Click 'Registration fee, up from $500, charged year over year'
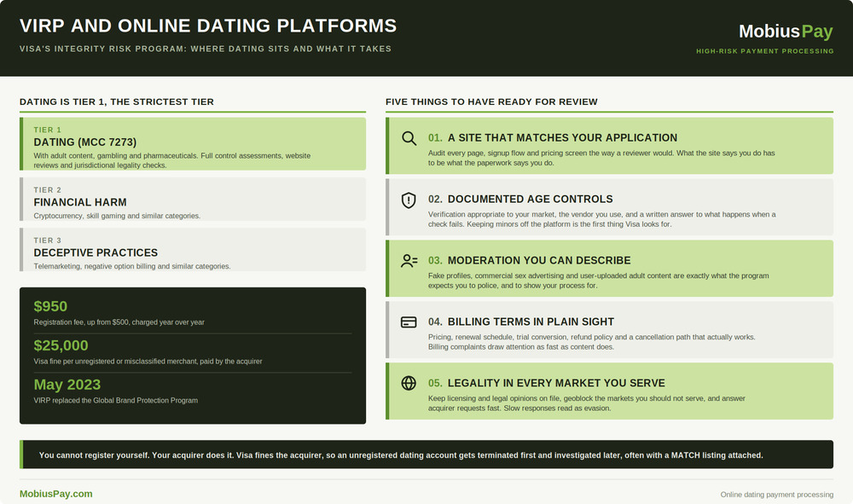Viewport: 853px width, 504px height. click(119, 322)
